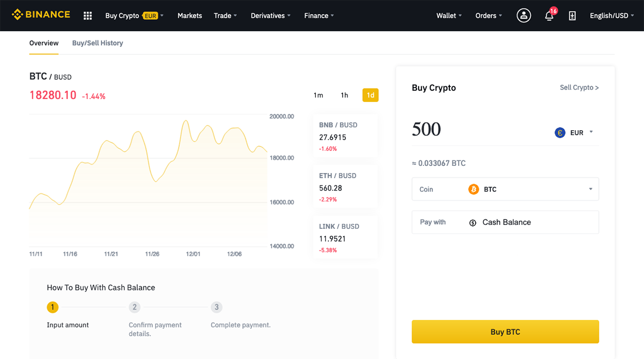644x359 pixels.
Task: Switch to the Buy/Sell History tab
Action: pyautogui.click(x=97, y=43)
